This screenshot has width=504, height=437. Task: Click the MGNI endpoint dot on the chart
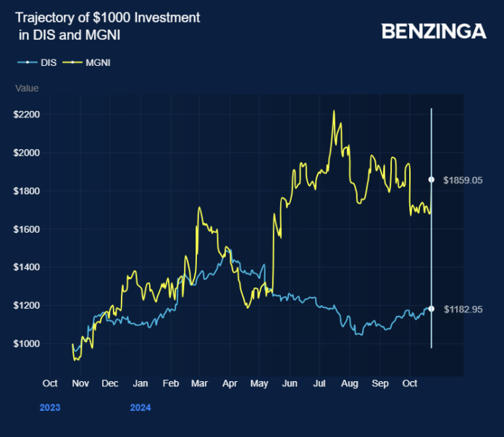432,179
